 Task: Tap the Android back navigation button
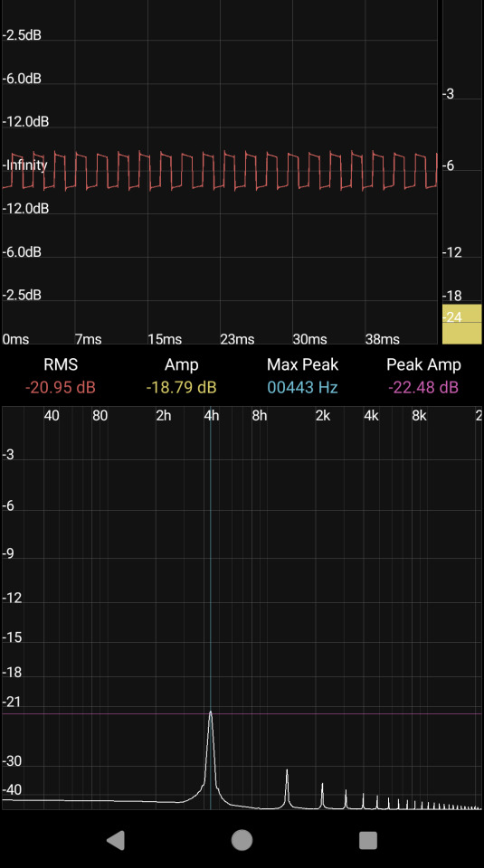click(x=116, y=840)
